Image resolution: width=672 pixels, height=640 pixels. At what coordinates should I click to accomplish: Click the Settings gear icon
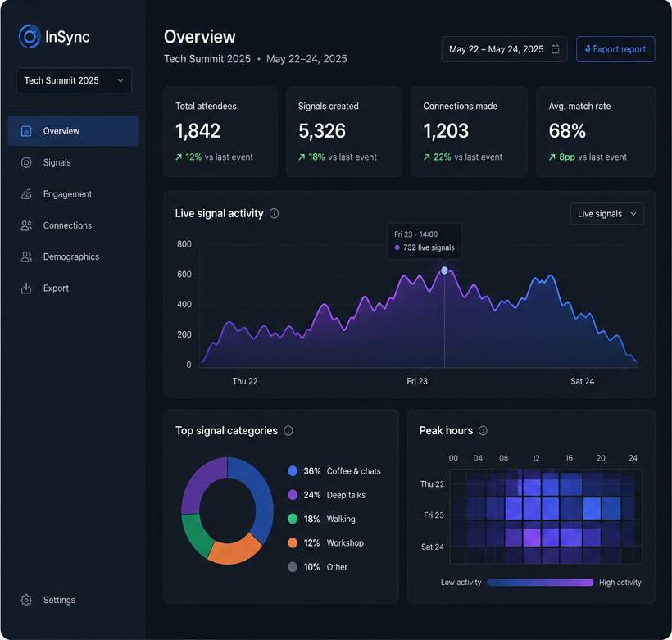(26, 600)
